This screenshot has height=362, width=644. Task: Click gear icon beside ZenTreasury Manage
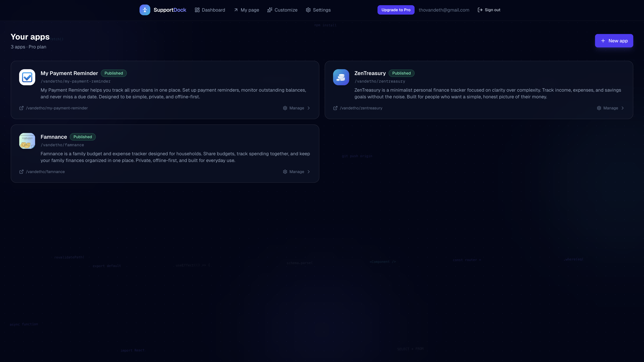599,108
